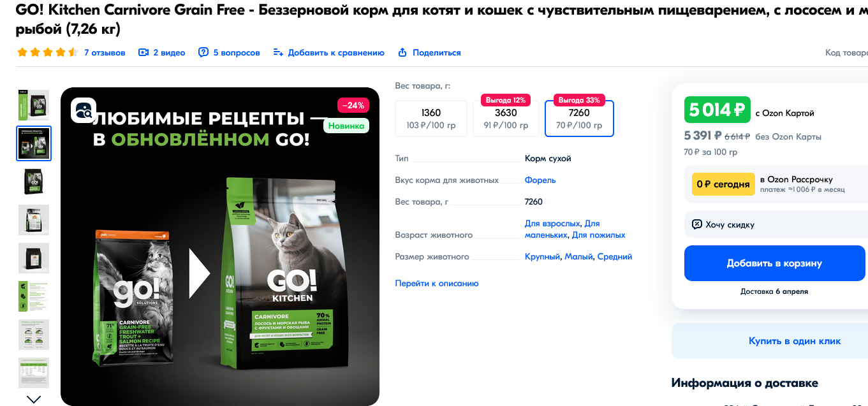The image size is (868, 406).
Task: Click the Добавить к сравнению compare icon
Action: pyautogui.click(x=278, y=52)
